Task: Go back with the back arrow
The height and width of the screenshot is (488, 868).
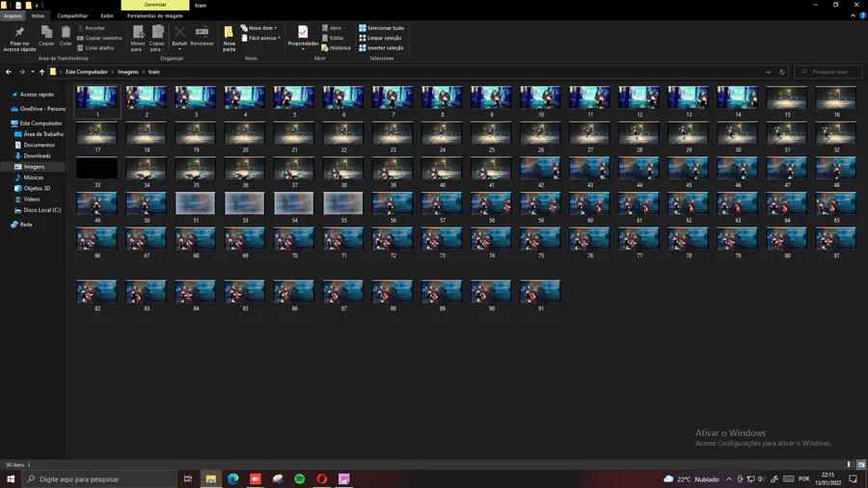Action: pos(9,71)
